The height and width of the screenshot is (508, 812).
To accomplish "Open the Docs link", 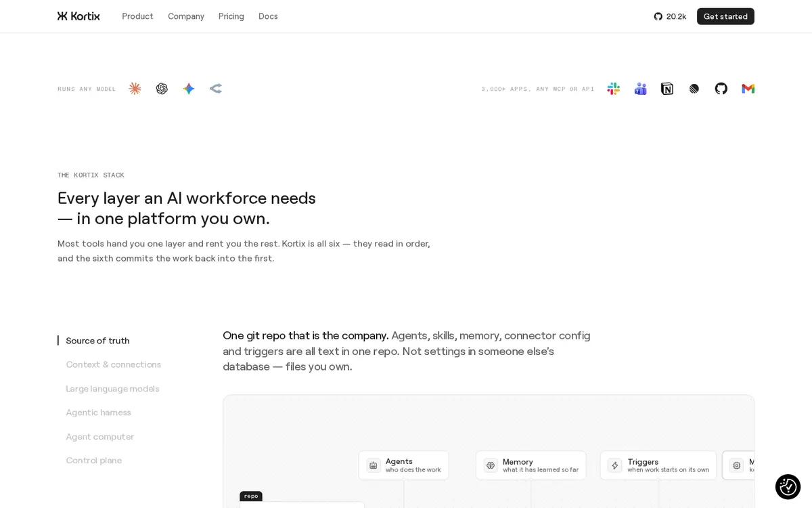I will tap(268, 16).
